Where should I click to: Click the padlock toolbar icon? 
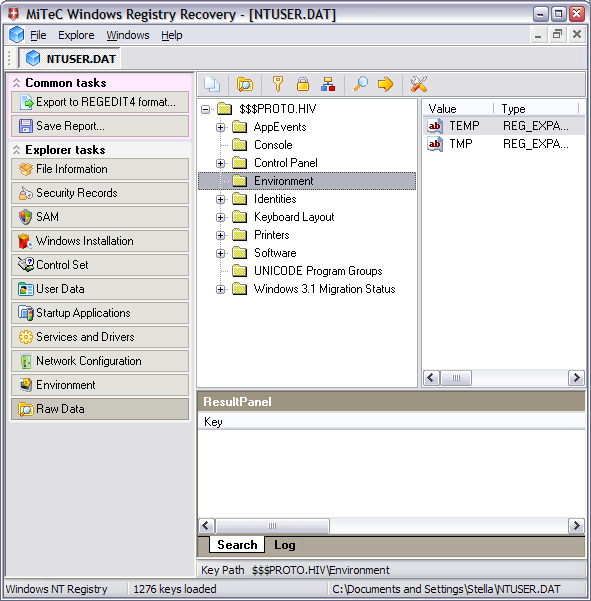pyautogui.click(x=303, y=84)
